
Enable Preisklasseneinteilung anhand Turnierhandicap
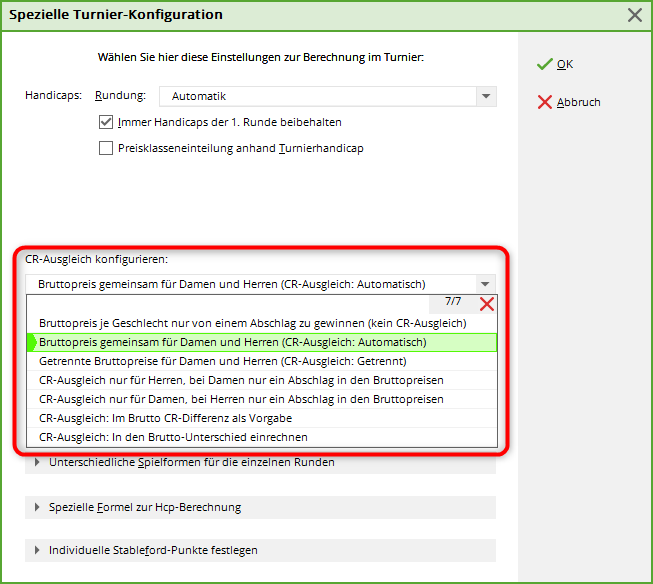[106, 148]
